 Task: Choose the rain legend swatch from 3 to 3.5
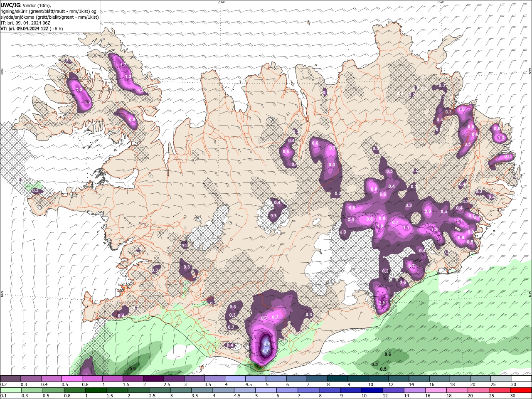tap(181, 390)
